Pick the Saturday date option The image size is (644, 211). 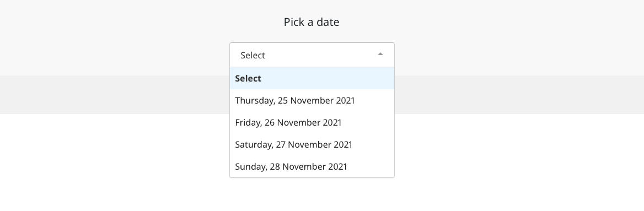(x=312, y=144)
